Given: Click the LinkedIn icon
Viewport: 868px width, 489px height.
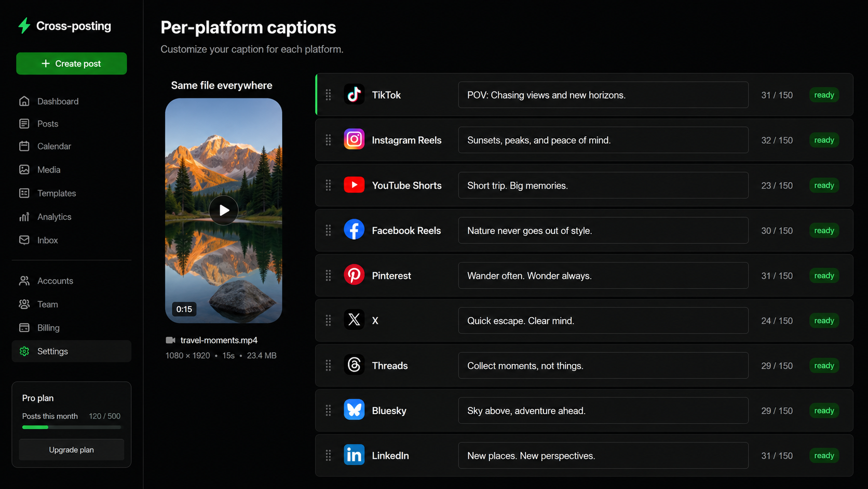Looking at the screenshot, I should pos(354,455).
